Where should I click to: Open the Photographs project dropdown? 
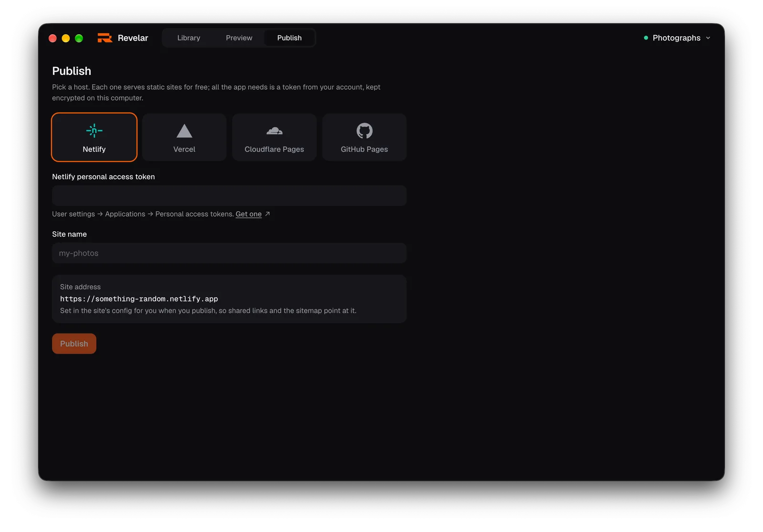[x=677, y=38]
